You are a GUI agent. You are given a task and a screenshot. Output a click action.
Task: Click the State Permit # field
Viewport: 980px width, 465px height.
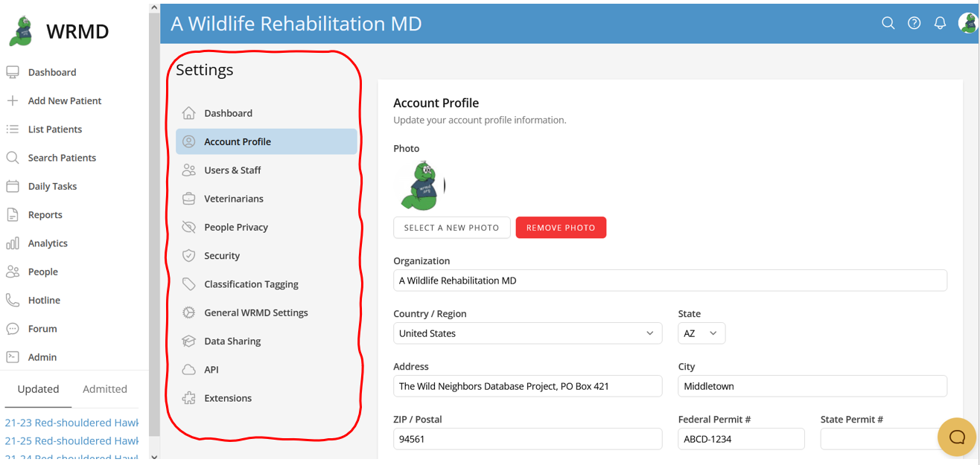click(x=883, y=439)
